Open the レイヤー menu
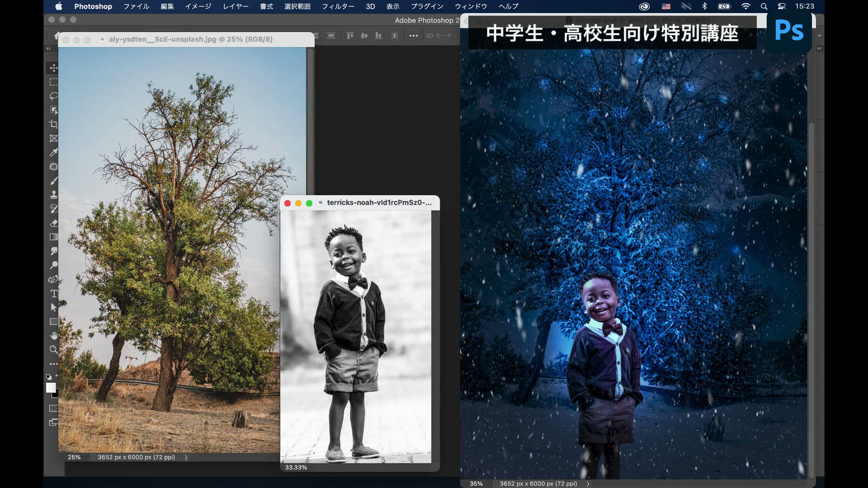The image size is (868, 488). 236,6
